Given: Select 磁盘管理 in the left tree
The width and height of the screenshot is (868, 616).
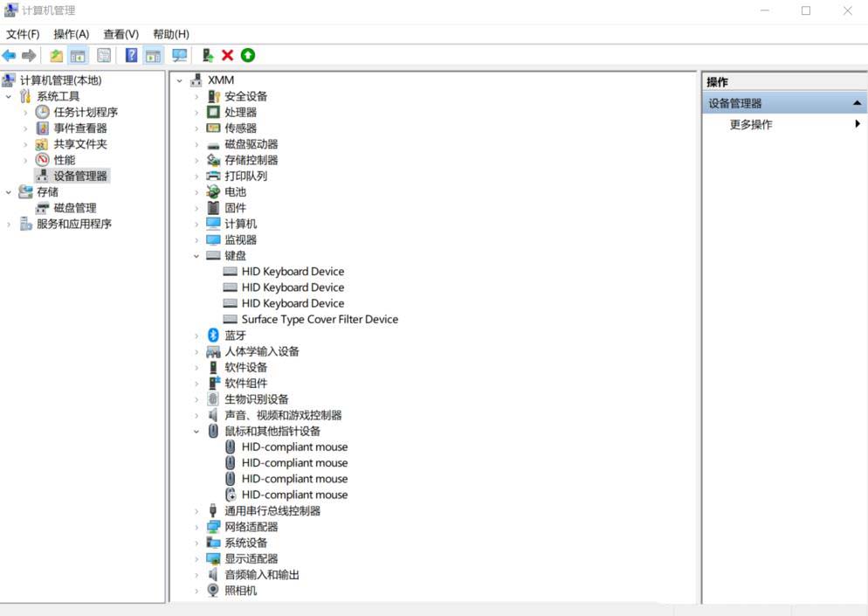Looking at the screenshot, I should 75,208.
